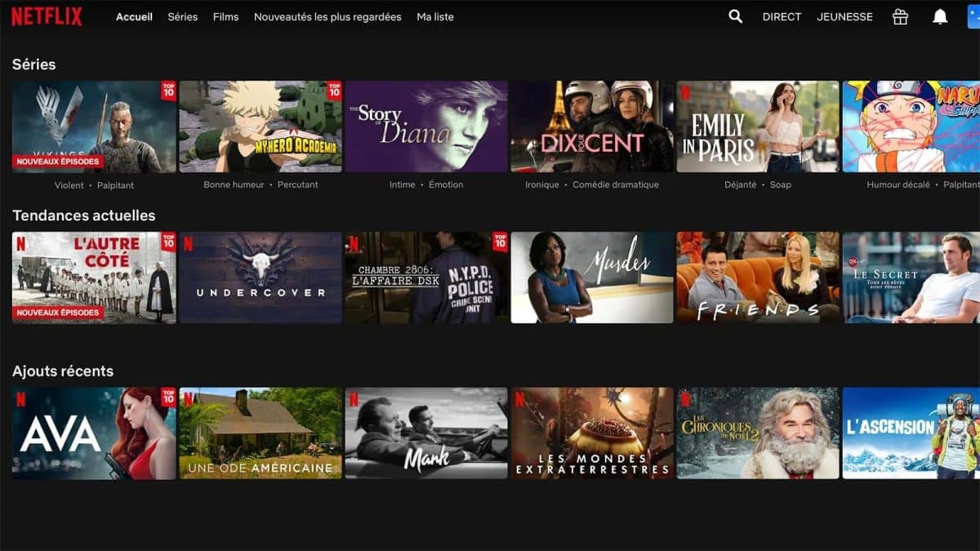Open L'Autre Côté thumbnail

[x=94, y=278]
